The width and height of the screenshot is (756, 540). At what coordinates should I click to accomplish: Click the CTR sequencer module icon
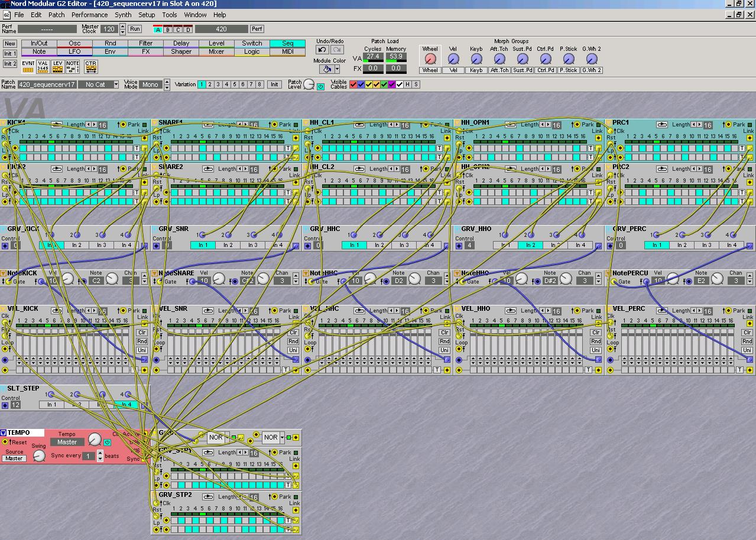pos(90,67)
